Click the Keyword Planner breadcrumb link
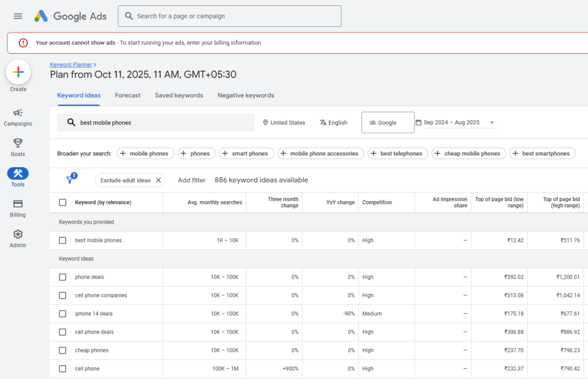The height and width of the screenshot is (379, 588). (x=71, y=65)
